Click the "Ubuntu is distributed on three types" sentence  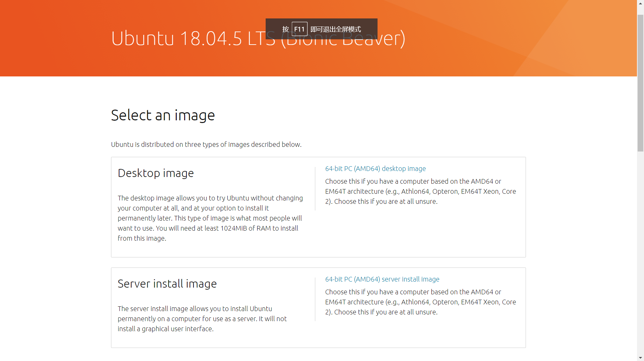click(x=206, y=144)
